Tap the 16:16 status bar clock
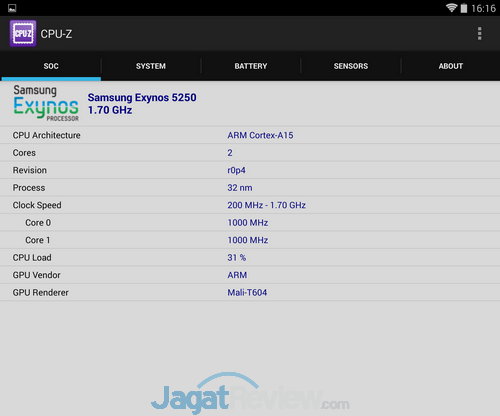 click(x=483, y=8)
